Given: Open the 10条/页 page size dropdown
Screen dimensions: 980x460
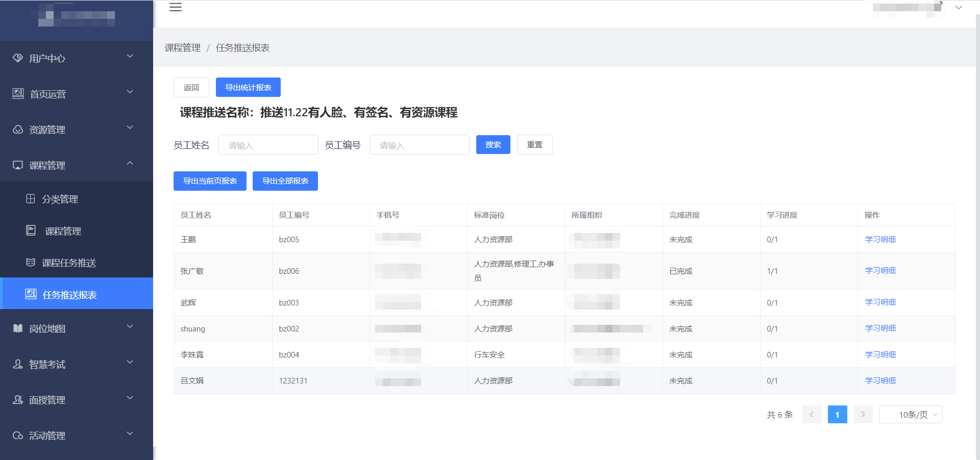Looking at the screenshot, I should click(x=911, y=415).
